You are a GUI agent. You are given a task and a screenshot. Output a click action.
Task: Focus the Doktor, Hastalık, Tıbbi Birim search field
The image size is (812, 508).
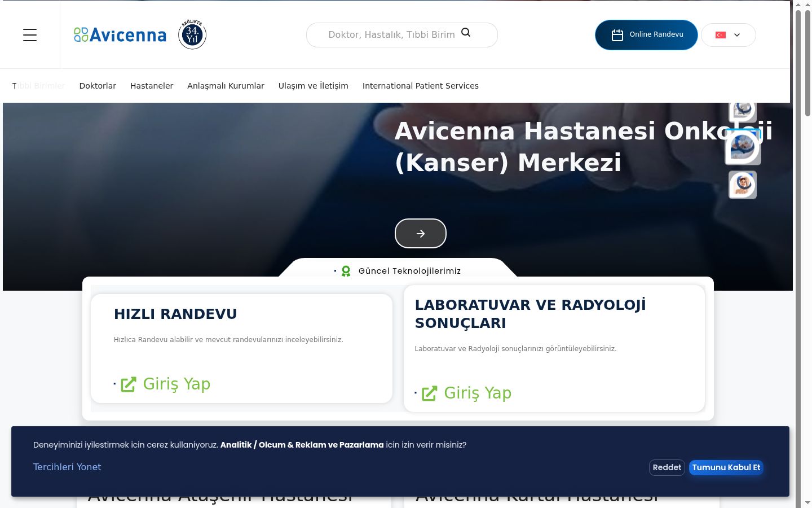[401, 35]
